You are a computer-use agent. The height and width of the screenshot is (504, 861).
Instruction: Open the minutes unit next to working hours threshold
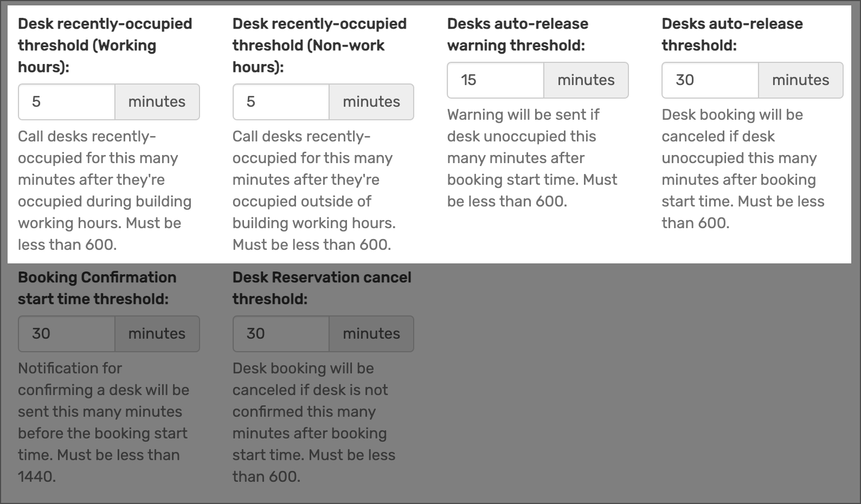point(157,102)
